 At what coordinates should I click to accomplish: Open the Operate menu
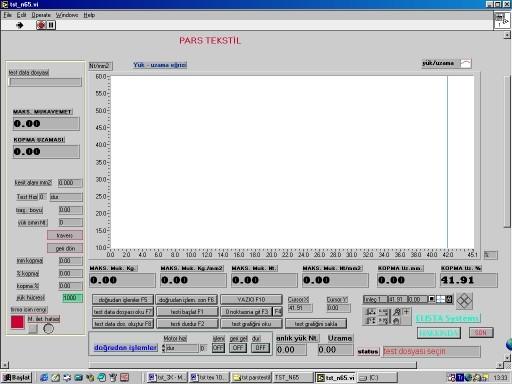(41, 15)
